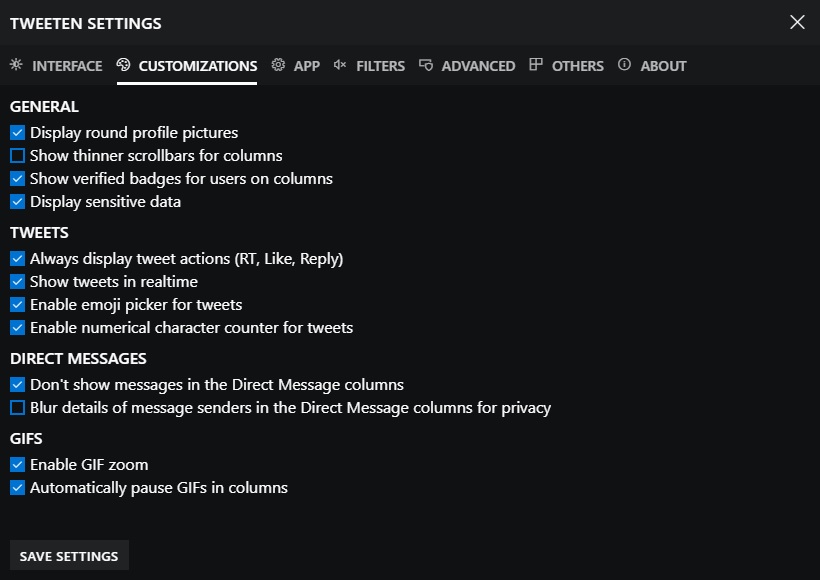Click the muted speaker icon beside Filters
Screen dimensions: 820x580
point(340,65)
